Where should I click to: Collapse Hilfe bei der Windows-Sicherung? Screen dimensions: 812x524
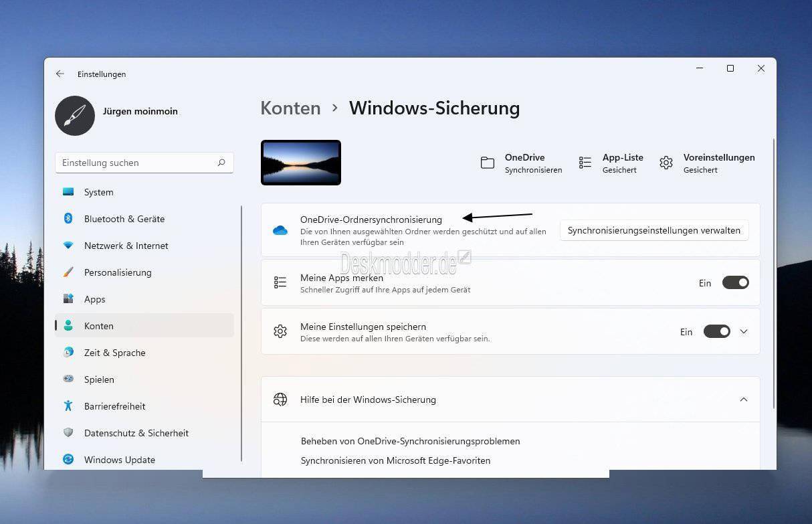744,400
